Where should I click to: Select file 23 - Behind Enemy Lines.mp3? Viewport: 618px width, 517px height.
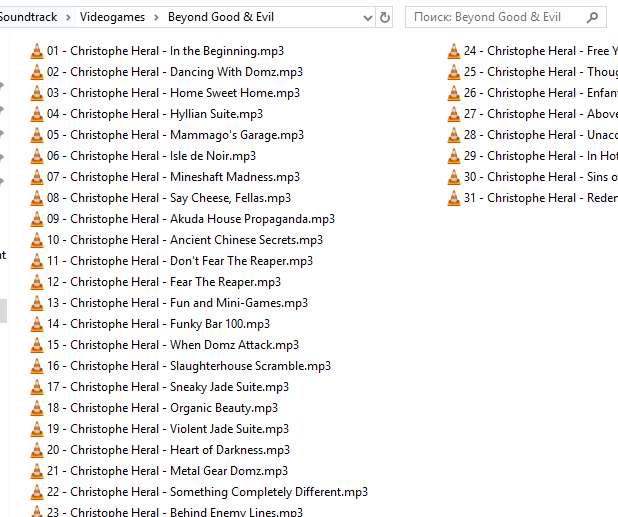[166, 511]
